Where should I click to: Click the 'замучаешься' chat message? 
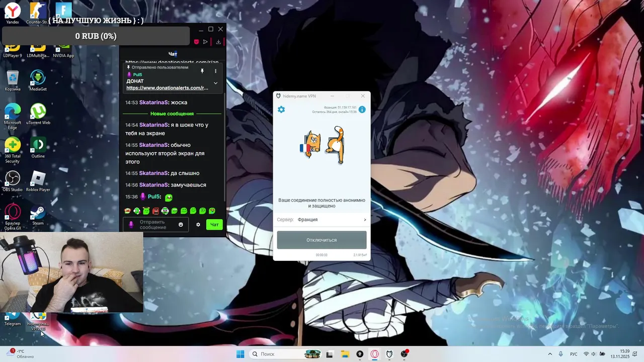188,185
